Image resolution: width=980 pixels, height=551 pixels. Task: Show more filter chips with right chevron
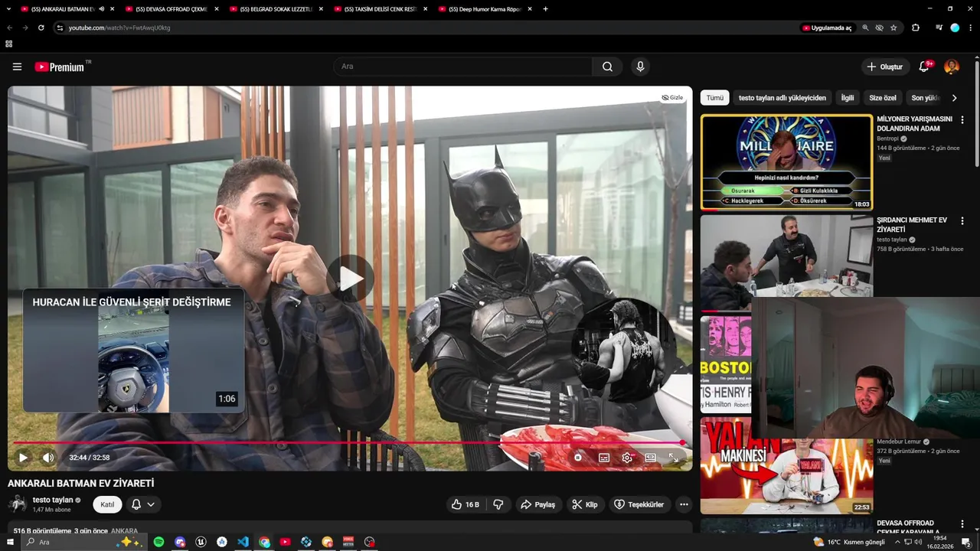pos(954,98)
